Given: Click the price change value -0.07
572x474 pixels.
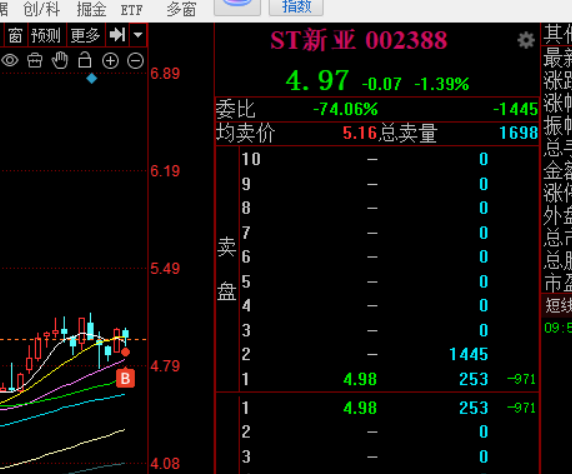Looking at the screenshot, I should pos(382,84).
